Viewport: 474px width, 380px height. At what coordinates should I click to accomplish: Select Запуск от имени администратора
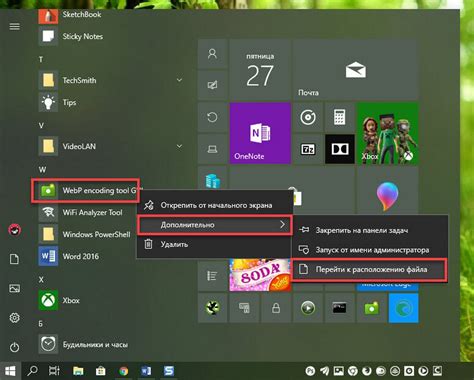point(369,250)
